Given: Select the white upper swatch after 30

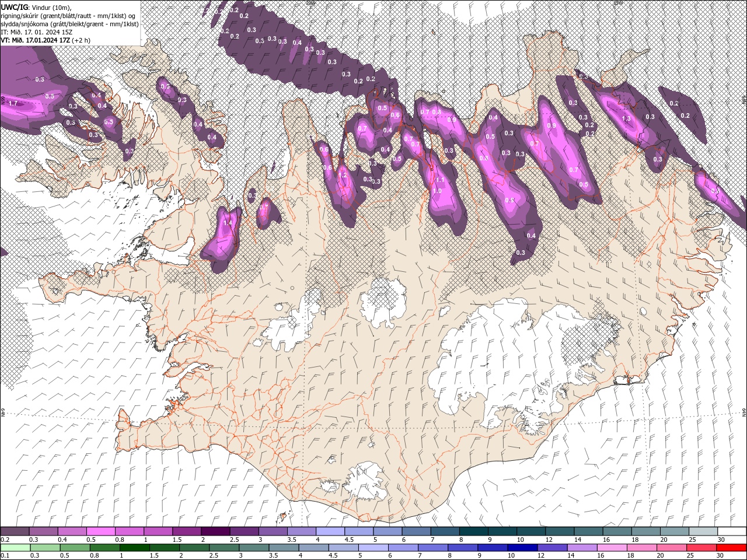Looking at the screenshot, I should coord(732,531).
